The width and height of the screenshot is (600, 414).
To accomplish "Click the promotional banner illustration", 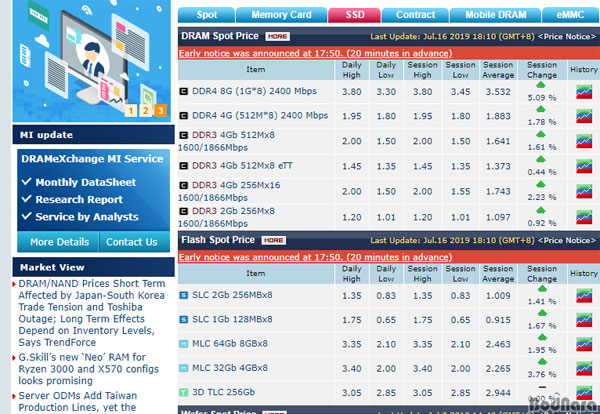I will 91,61.
